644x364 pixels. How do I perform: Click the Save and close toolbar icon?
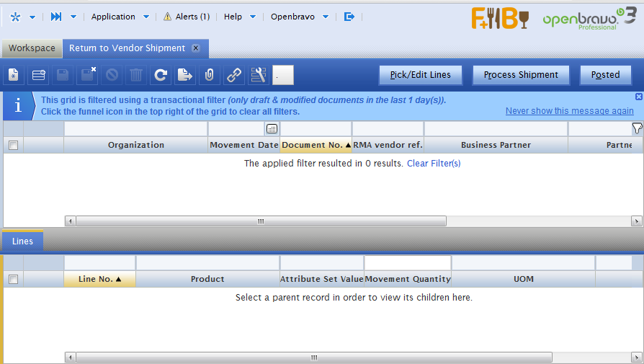pos(87,75)
